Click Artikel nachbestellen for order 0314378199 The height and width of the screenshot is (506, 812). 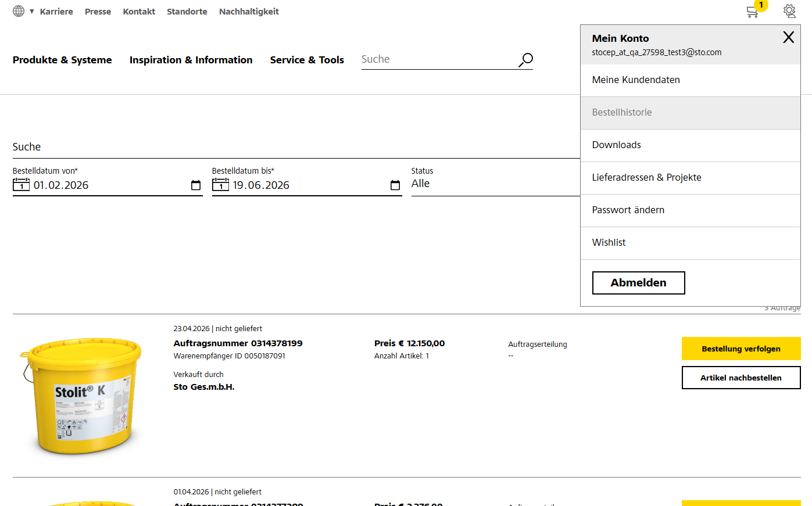pos(741,378)
